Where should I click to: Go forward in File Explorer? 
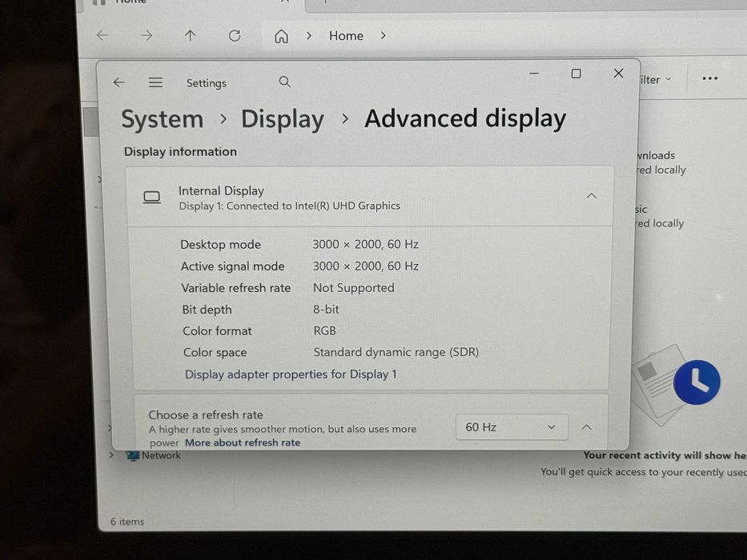[x=147, y=35]
